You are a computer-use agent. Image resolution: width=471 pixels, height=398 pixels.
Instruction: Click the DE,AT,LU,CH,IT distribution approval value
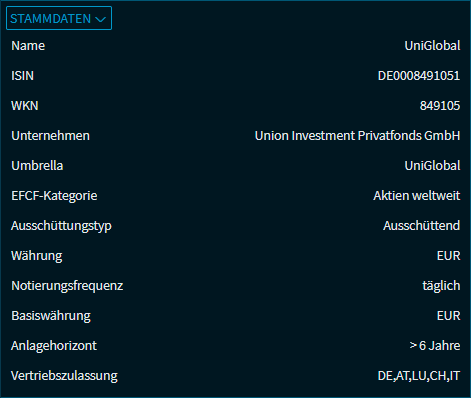click(x=419, y=376)
